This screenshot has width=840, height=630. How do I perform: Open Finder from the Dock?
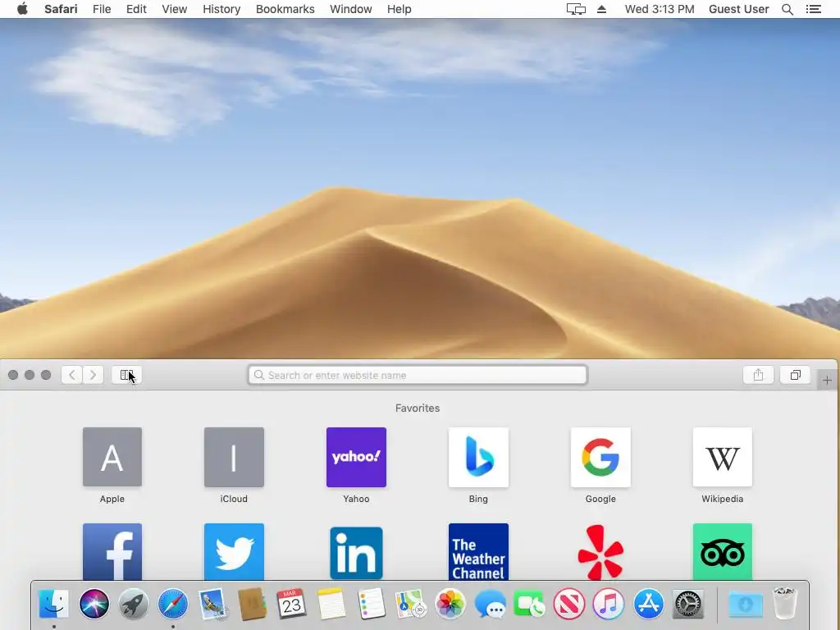[x=54, y=604]
